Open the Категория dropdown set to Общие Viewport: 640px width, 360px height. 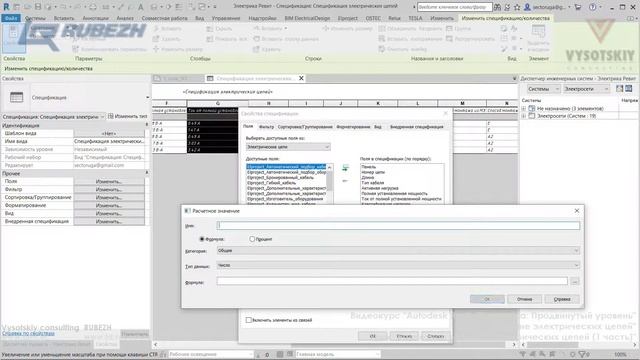398,251
